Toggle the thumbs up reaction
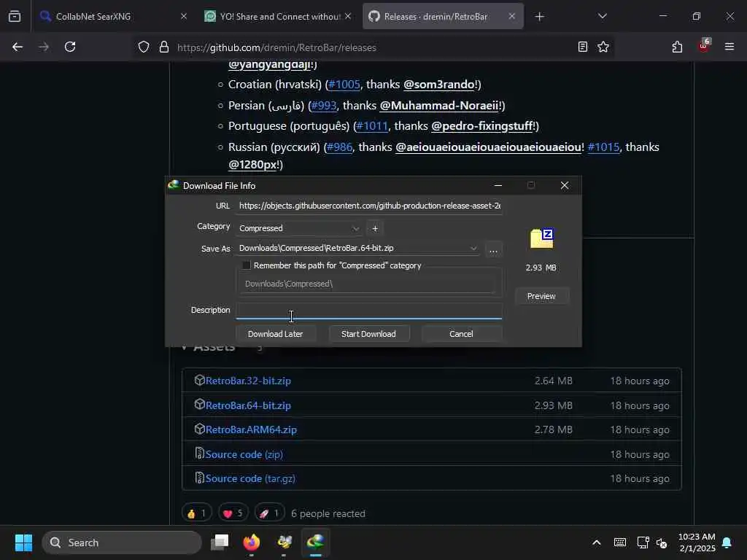Image resolution: width=747 pixels, height=560 pixels. 196,513
